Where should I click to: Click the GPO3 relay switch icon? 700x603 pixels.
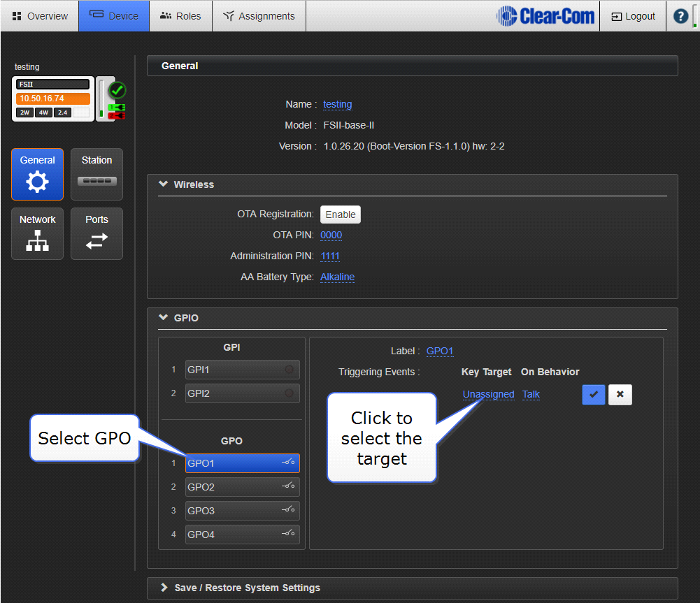tap(288, 509)
